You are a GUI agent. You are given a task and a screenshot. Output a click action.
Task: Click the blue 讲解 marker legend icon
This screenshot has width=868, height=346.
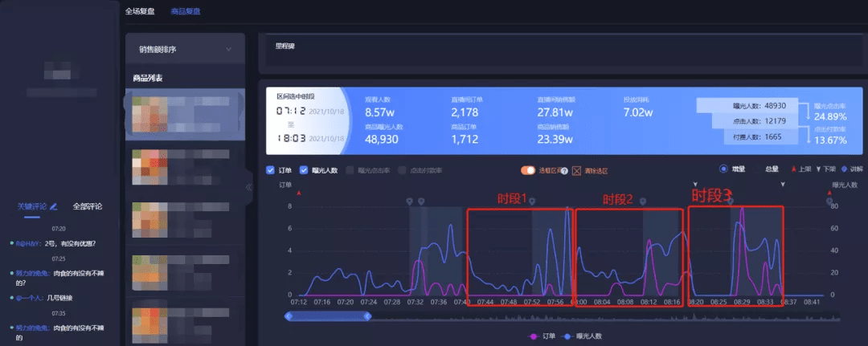(844, 170)
